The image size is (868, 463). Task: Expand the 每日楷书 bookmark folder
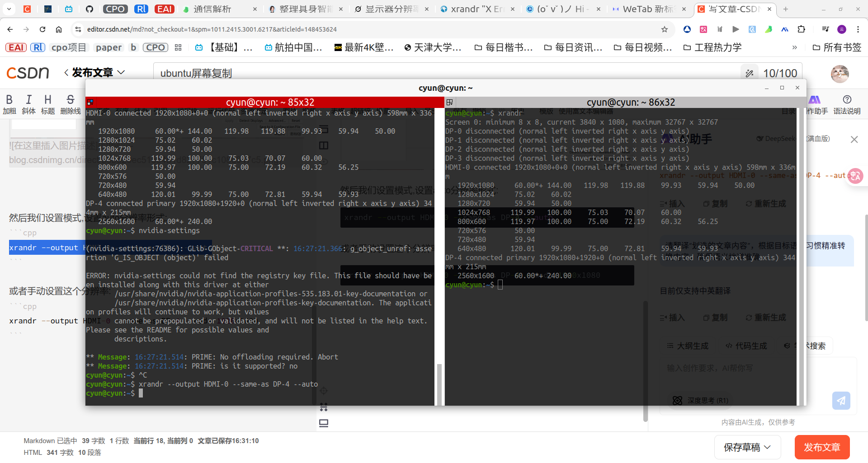504,47
